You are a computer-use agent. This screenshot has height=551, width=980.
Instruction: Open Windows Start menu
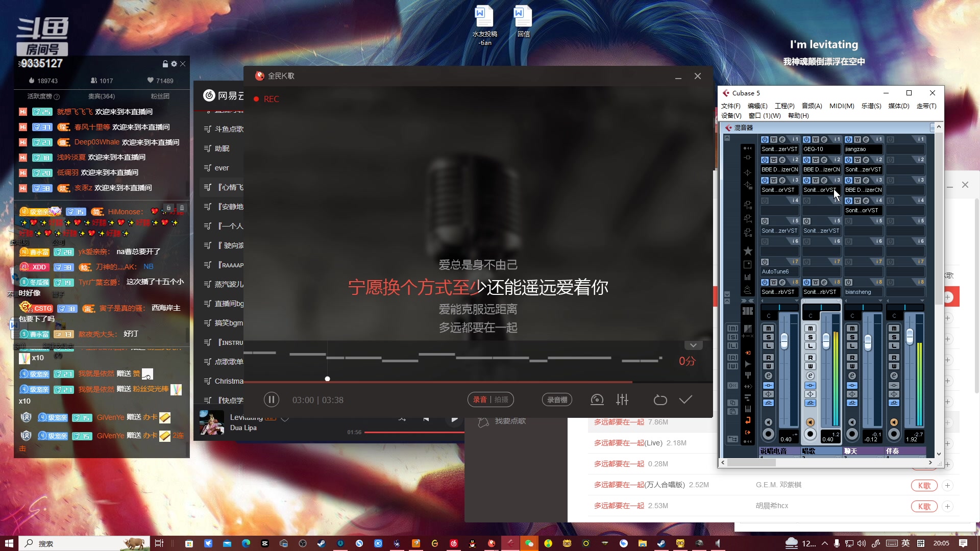coord(9,543)
